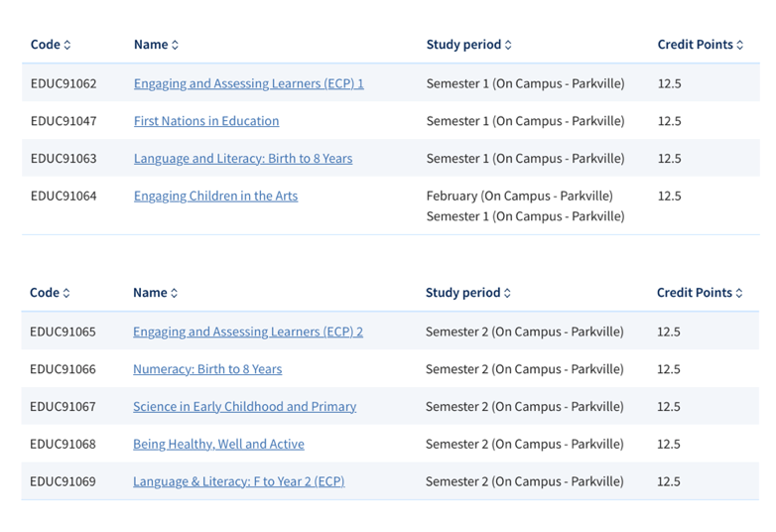Select the EDUC91069 code cell

pyautogui.click(x=63, y=482)
